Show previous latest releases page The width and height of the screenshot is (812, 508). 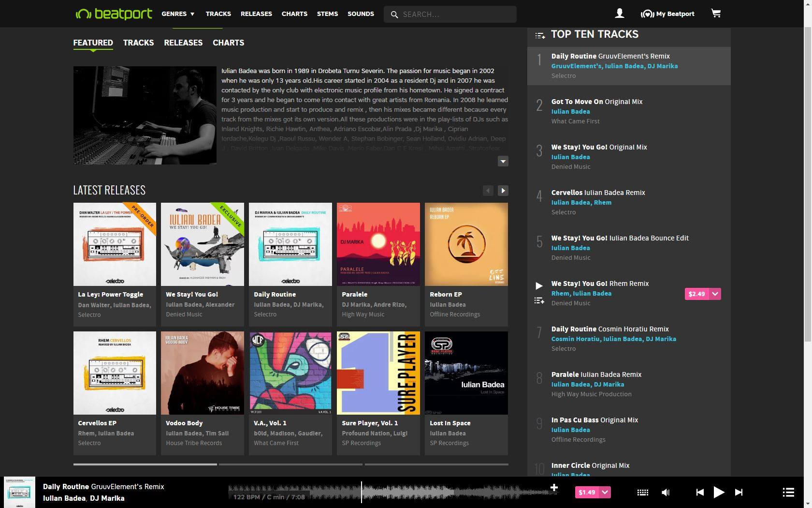point(488,191)
